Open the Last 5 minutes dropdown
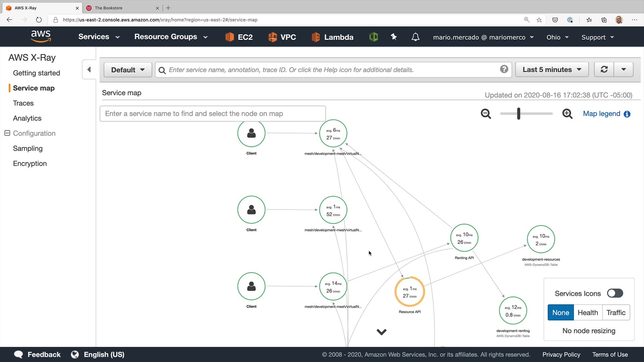The width and height of the screenshot is (644, 362). click(552, 69)
